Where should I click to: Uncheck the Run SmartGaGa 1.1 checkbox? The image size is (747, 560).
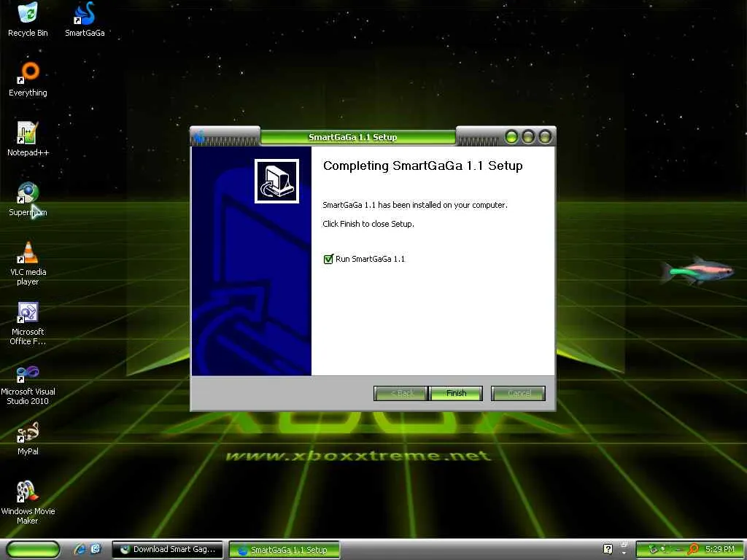click(x=328, y=259)
